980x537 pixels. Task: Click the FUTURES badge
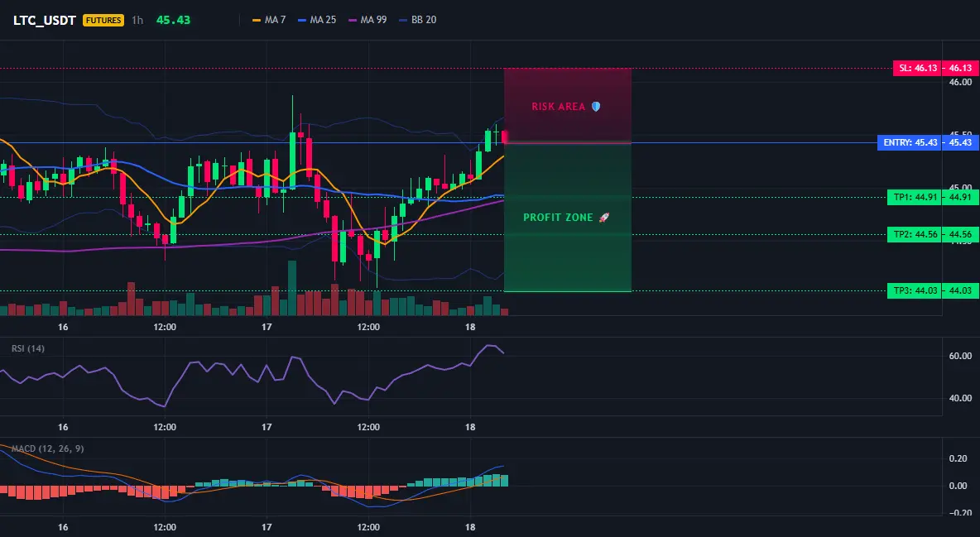pos(103,20)
